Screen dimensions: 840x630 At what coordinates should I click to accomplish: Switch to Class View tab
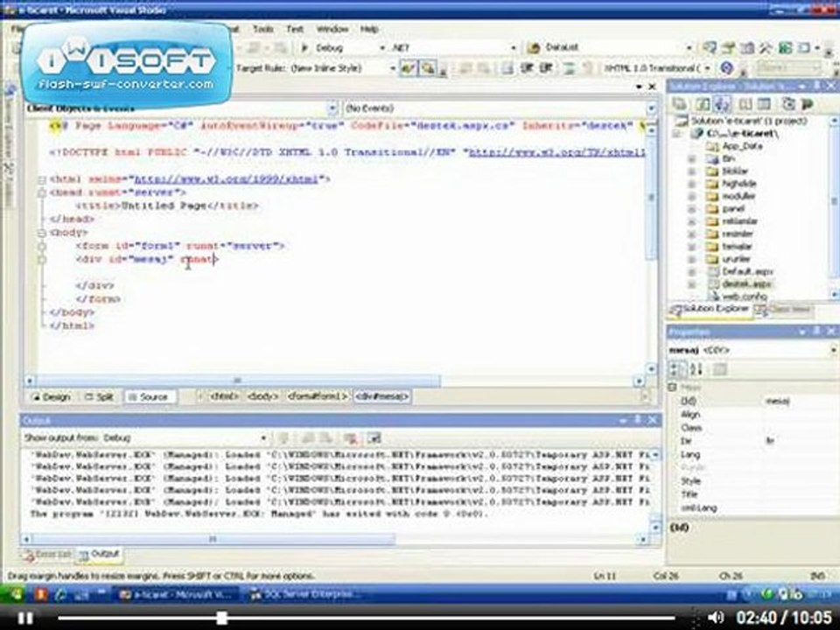tap(784, 310)
